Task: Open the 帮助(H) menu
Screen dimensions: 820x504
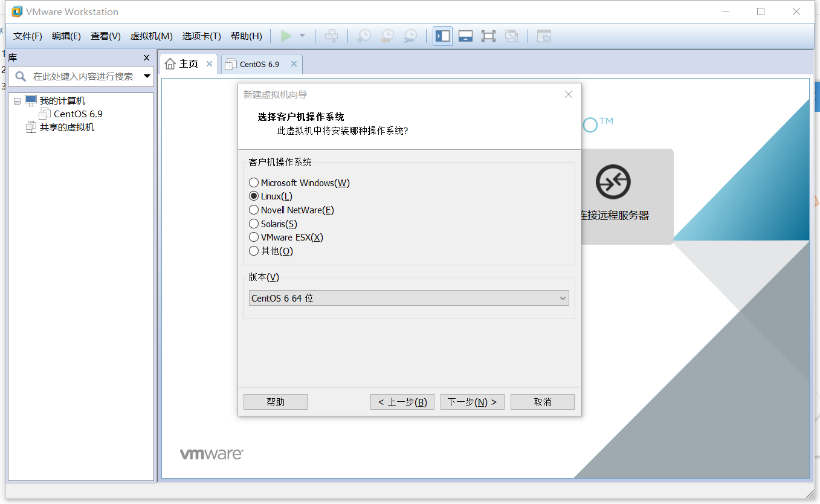Action: point(247,36)
